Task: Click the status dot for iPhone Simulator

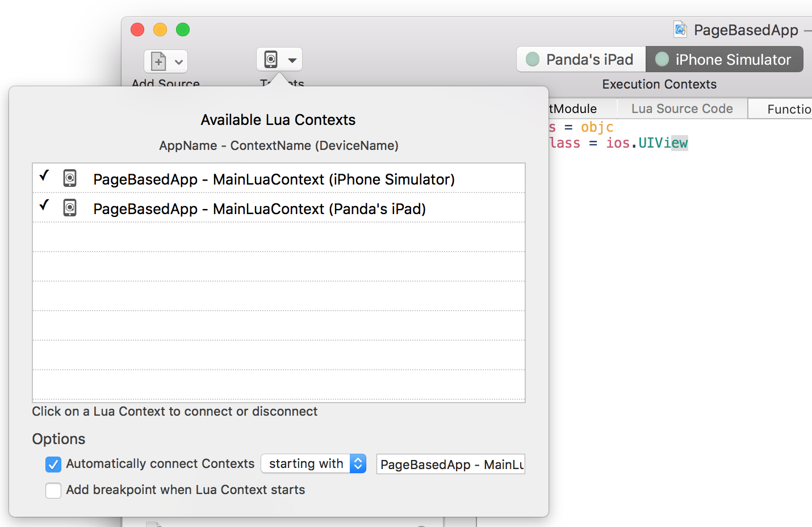Action: (662, 59)
